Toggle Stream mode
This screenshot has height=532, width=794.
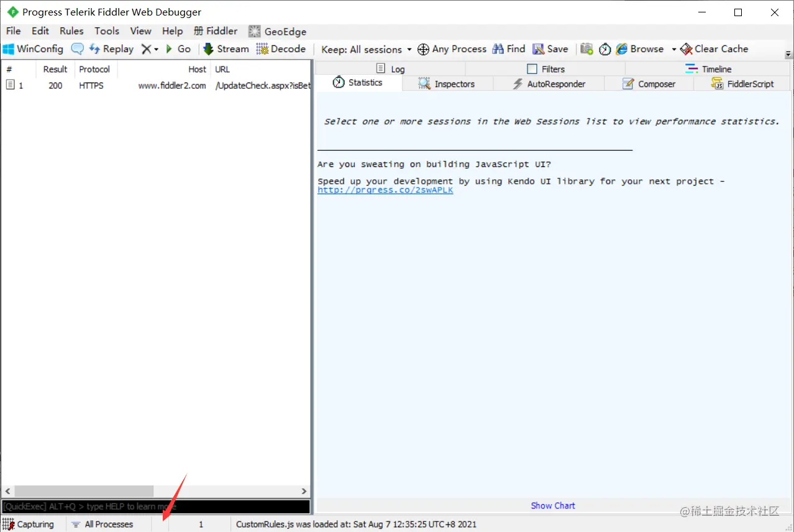point(225,49)
